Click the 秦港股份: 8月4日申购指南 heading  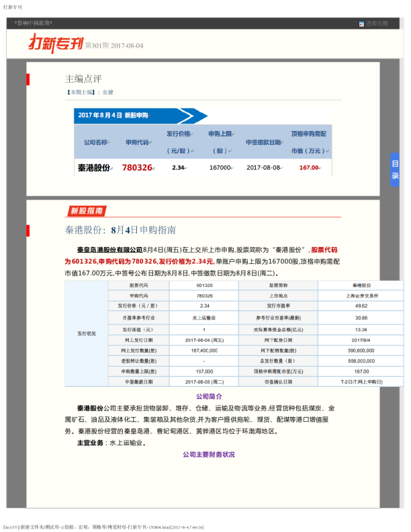(120, 230)
